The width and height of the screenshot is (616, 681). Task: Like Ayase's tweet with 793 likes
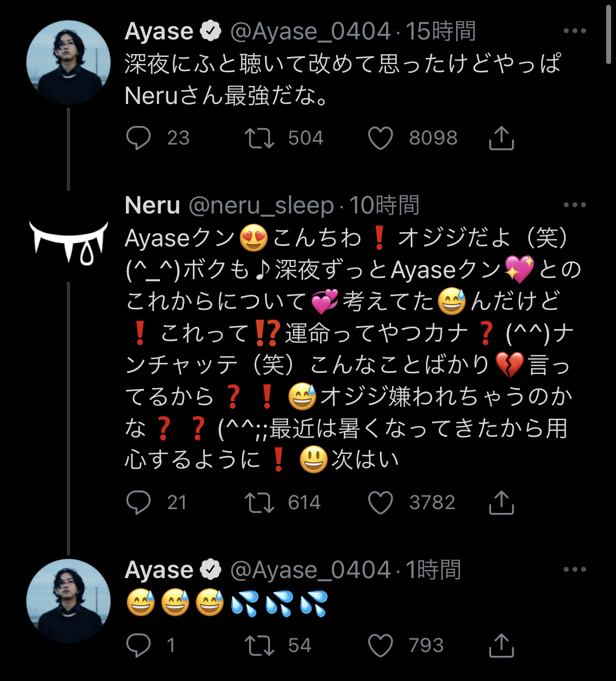click(x=381, y=645)
